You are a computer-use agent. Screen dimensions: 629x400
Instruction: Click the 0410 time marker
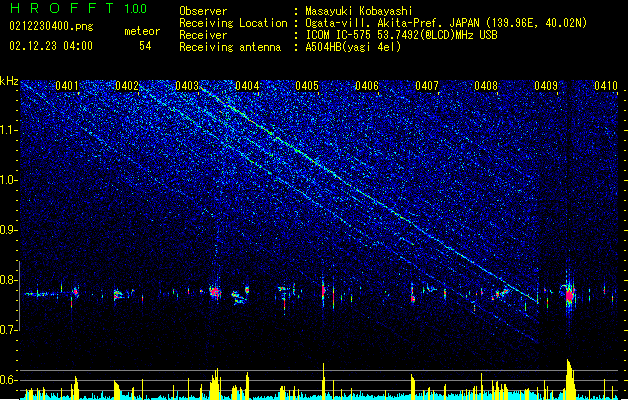pos(606,86)
